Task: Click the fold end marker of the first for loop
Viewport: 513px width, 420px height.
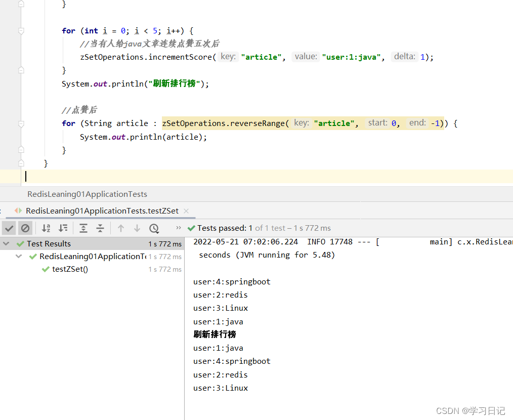Action: (21, 70)
